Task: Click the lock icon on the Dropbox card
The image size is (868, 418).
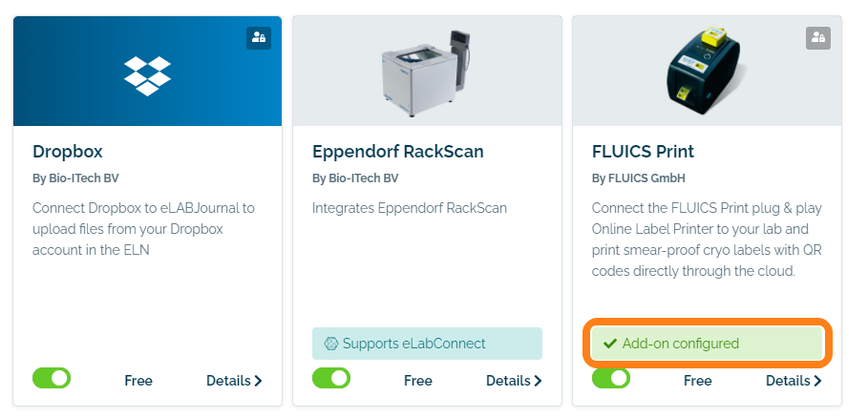Action: click(259, 38)
